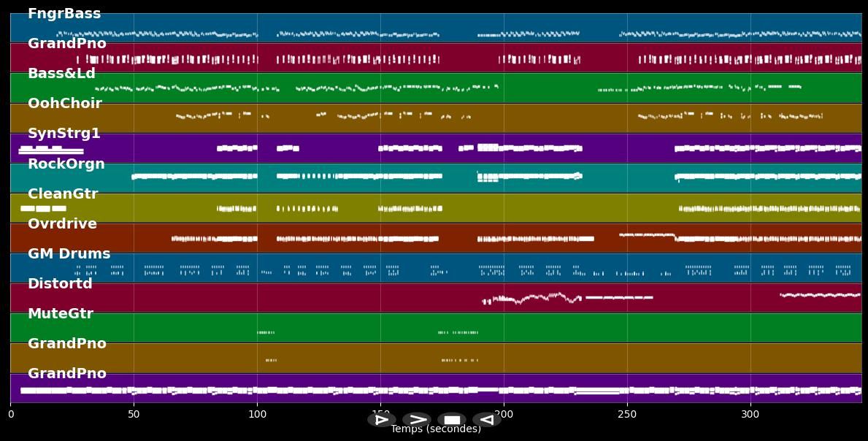
Task: Click the open chevron forward button
Action: coord(417,420)
